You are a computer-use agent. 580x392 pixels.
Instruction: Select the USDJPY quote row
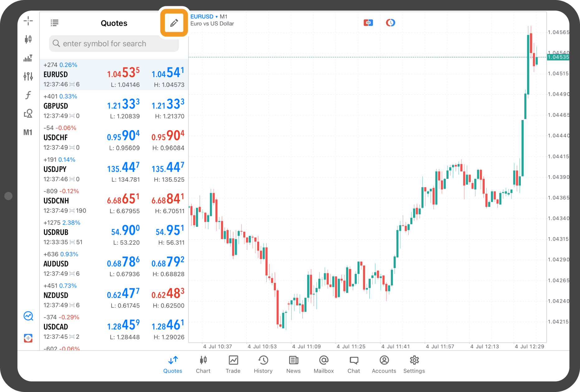[x=114, y=170]
